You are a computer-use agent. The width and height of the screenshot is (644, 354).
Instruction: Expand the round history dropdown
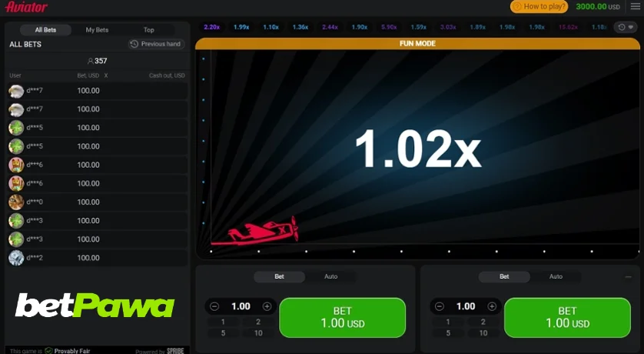[x=626, y=27]
